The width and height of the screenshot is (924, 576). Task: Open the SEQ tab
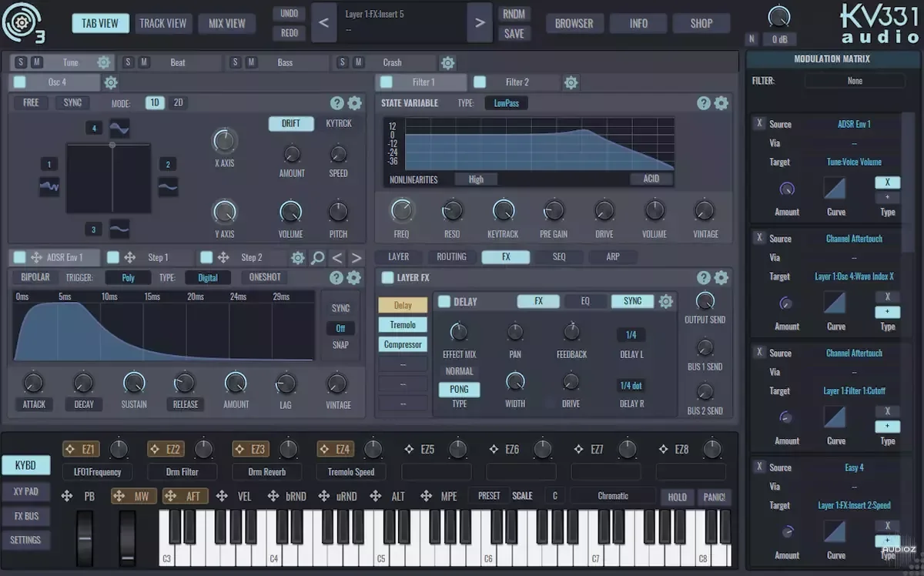click(x=559, y=257)
